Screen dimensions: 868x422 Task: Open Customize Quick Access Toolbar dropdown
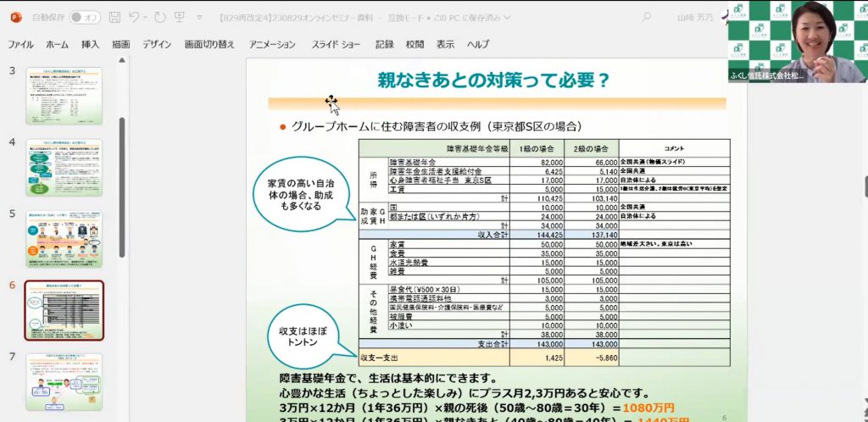pos(200,18)
